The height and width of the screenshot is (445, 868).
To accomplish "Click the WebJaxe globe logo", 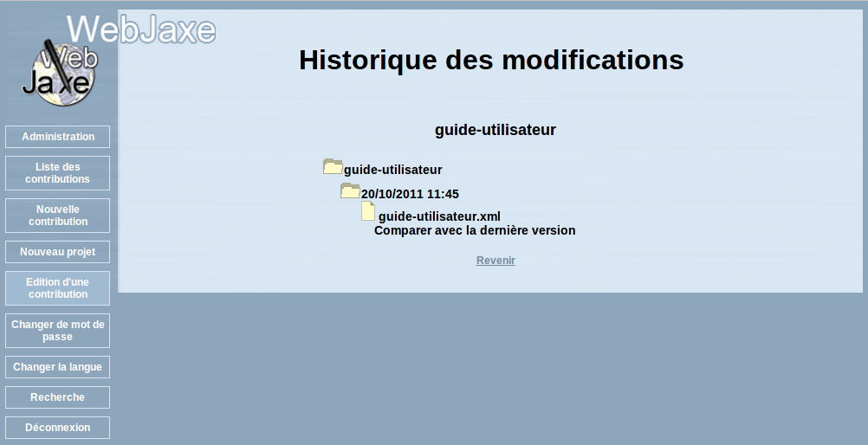I will pyautogui.click(x=58, y=74).
